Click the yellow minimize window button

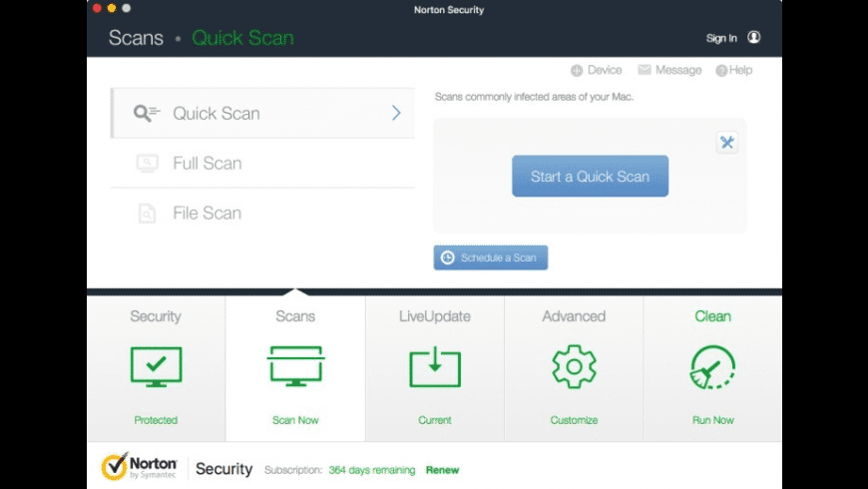point(112,8)
